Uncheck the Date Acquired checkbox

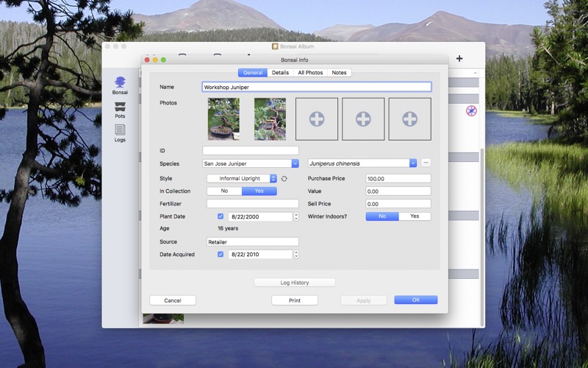[x=220, y=254]
